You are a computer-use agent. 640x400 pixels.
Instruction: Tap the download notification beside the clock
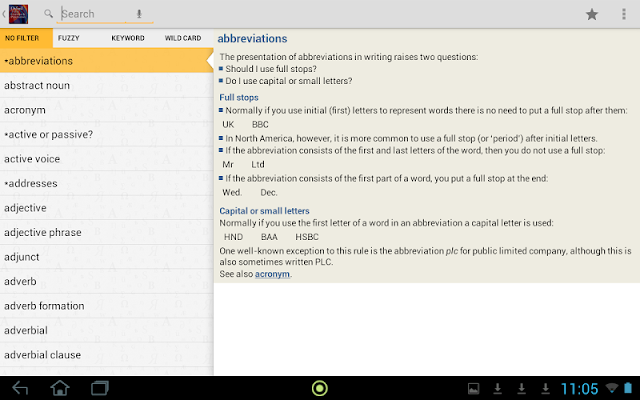point(545,389)
